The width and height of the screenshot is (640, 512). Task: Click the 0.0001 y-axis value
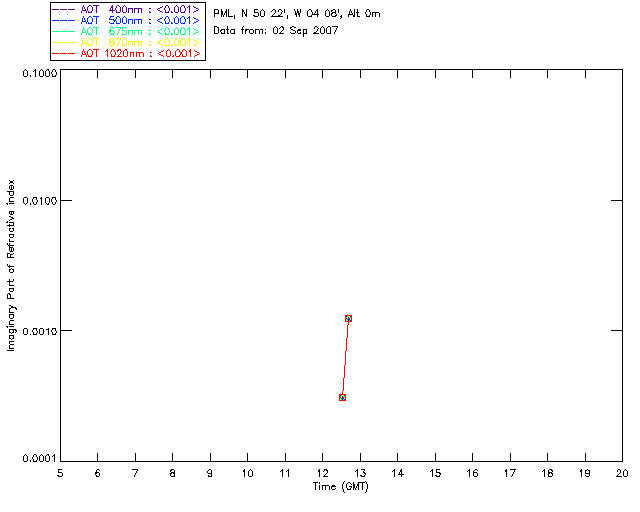(x=40, y=459)
